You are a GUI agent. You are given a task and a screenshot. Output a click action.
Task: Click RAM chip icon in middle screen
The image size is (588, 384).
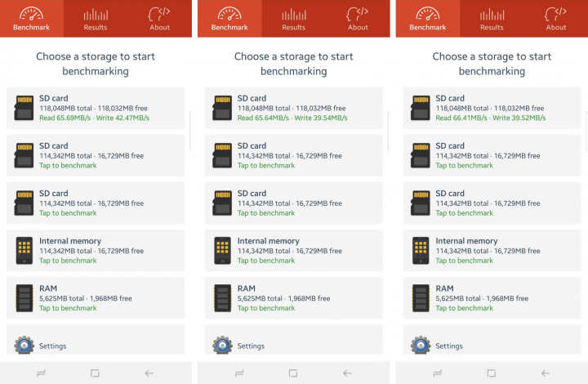222,298
